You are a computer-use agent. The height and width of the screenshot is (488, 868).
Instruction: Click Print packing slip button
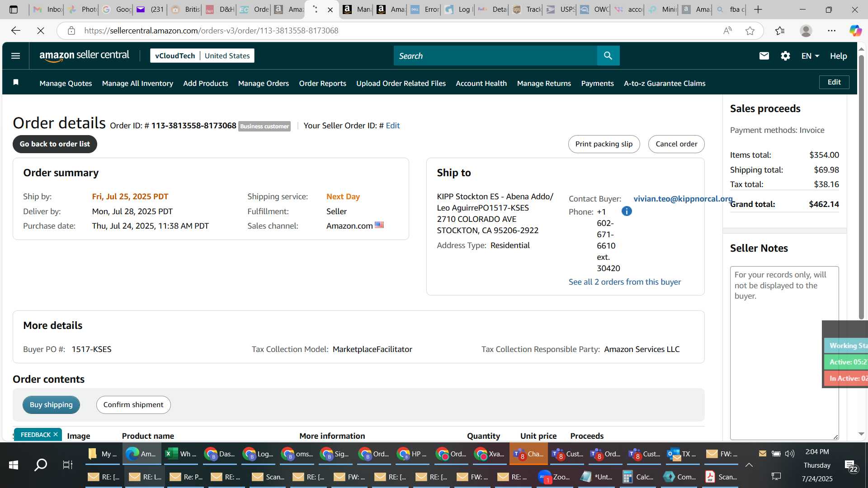coord(604,144)
